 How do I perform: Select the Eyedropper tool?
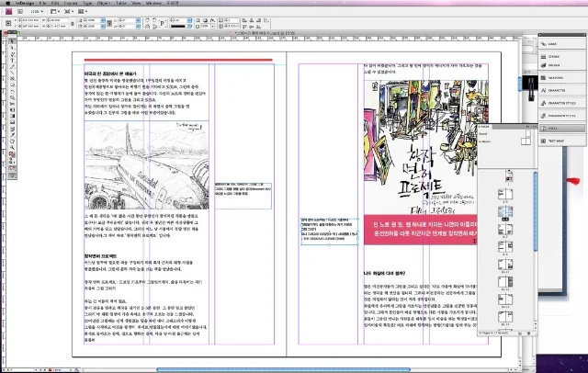pyautogui.click(x=12, y=135)
